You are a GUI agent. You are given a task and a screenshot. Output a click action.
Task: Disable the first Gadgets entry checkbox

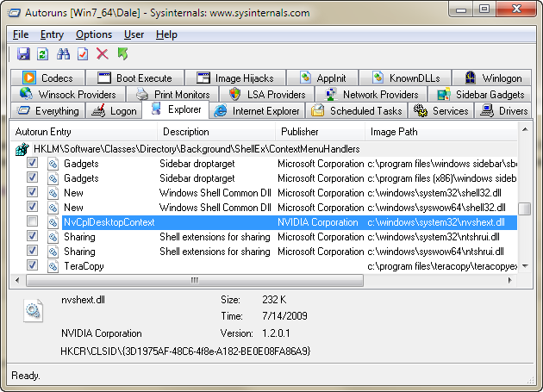coord(32,164)
